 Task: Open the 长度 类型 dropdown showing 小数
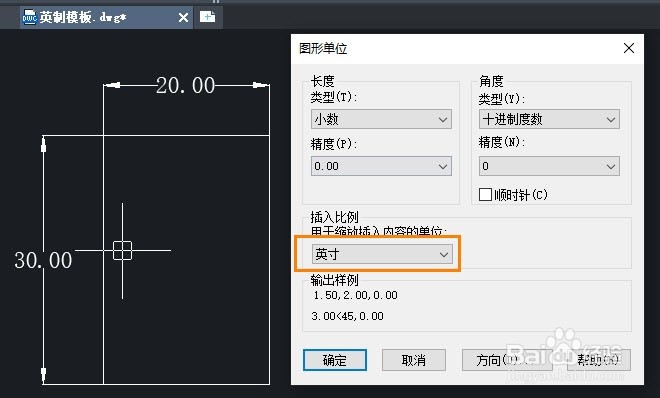click(381, 119)
